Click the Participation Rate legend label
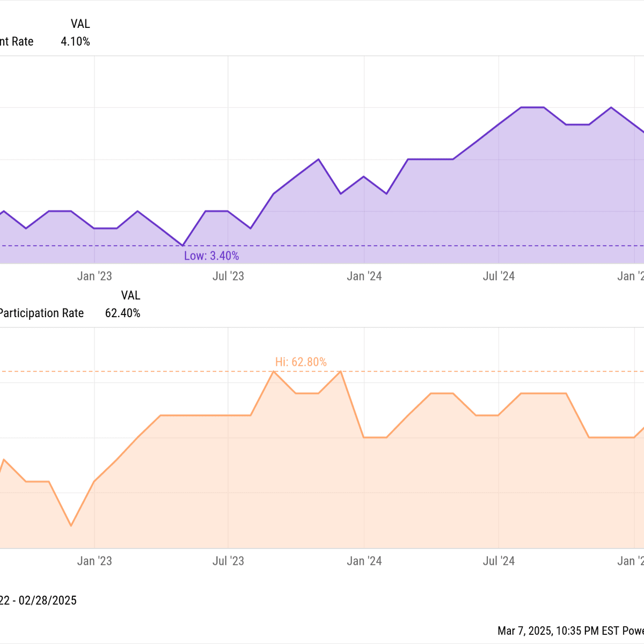The width and height of the screenshot is (644, 644). (x=42, y=313)
